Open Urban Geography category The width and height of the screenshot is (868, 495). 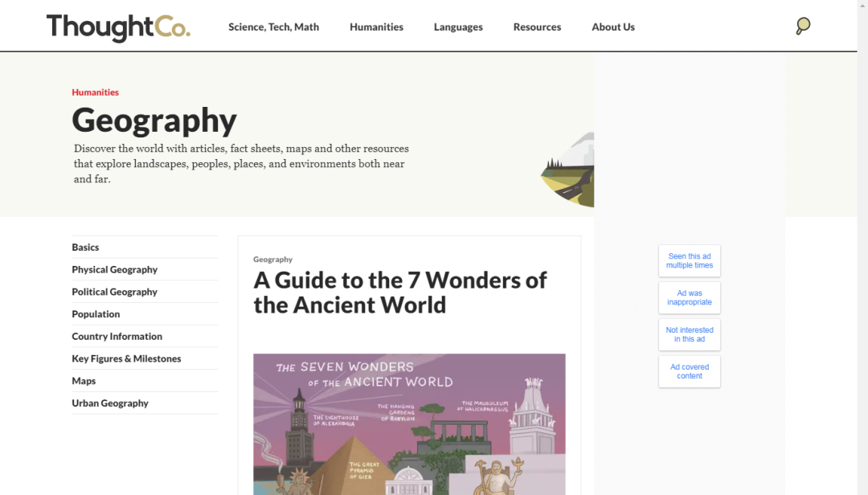(145, 403)
